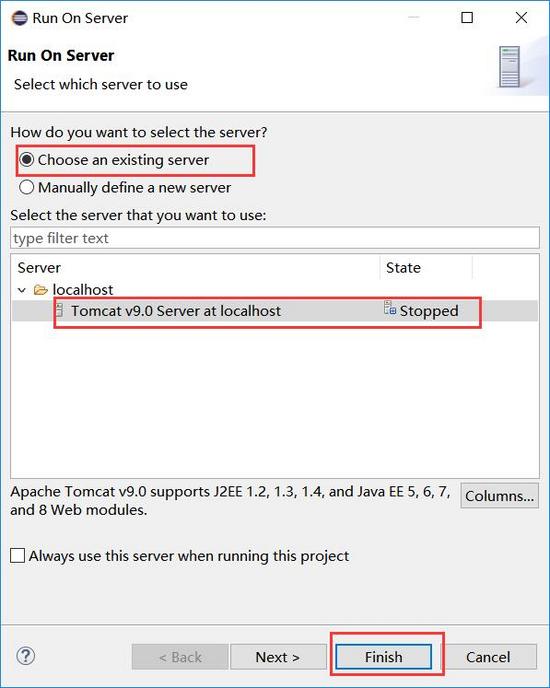The width and height of the screenshot is (550, 688).
Task: Collapse the localhost tree node
Action: pyautogui.click(x=22, y=290)
